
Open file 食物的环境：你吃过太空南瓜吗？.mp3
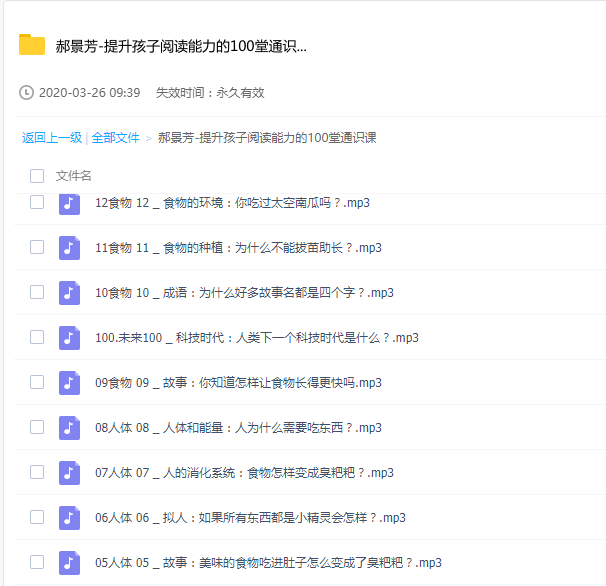coord(232,203)
